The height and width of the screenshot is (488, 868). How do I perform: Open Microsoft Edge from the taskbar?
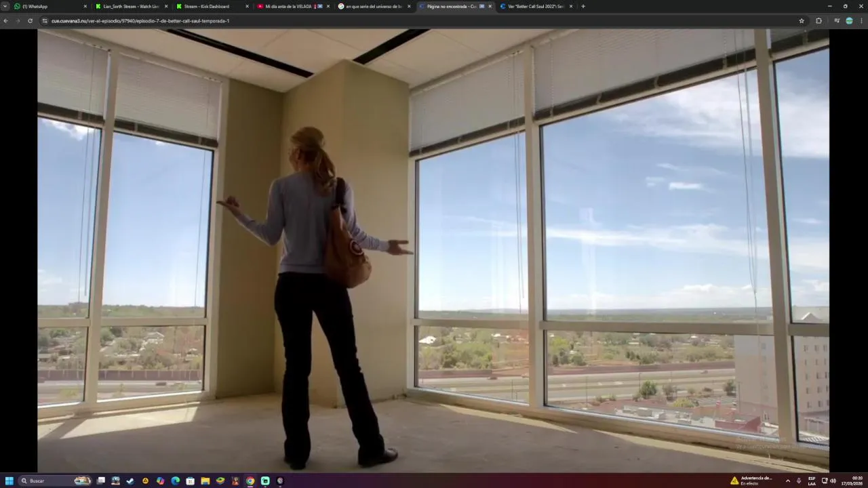click(x=175, y=481)
